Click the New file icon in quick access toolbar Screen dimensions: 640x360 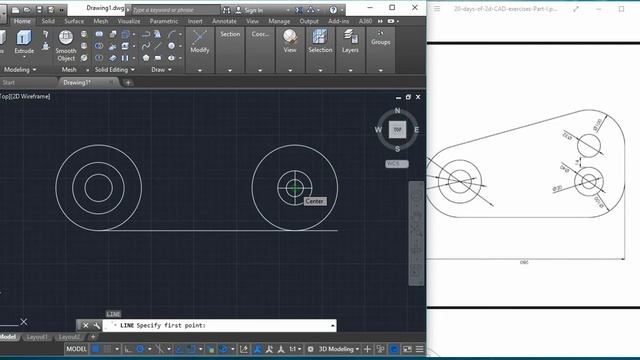point(16,10)
